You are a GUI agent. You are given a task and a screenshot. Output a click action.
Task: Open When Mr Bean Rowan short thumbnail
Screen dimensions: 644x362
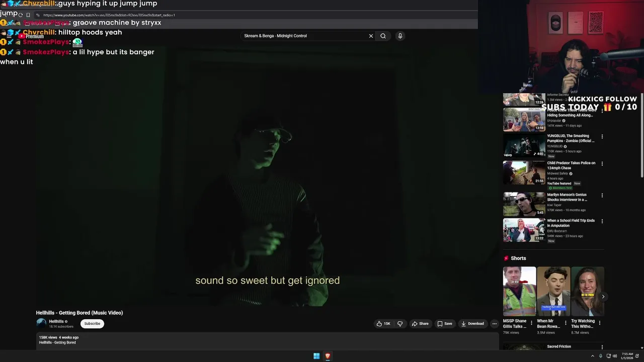pyautogui.click(x=553, y=291)
